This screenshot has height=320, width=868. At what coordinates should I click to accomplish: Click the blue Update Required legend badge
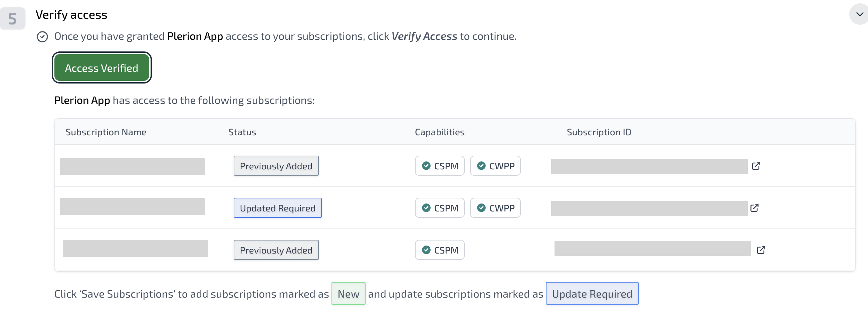tap(592, 294)
